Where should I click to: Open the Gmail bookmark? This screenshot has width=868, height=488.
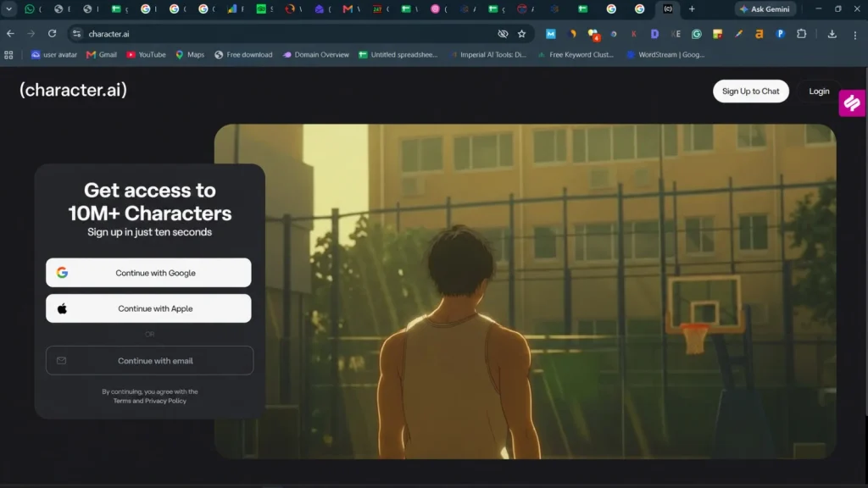pyautogui.click(x=102, y=55)
